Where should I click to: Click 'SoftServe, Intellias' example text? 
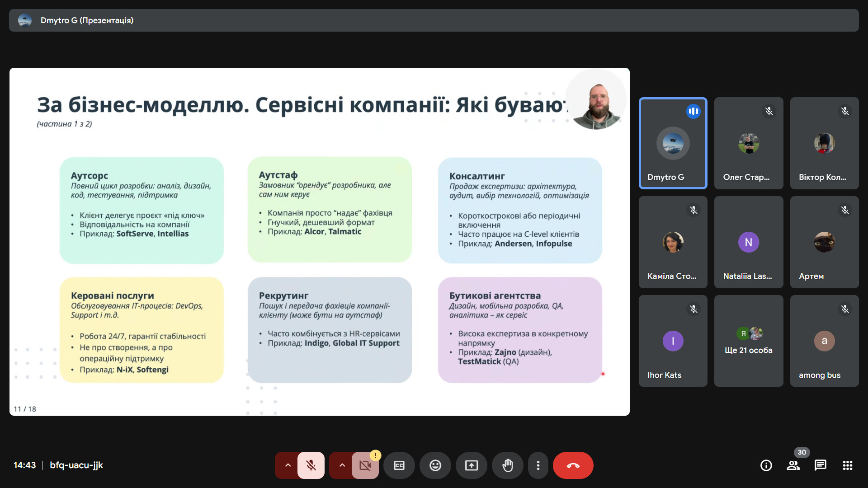point(152,234)
